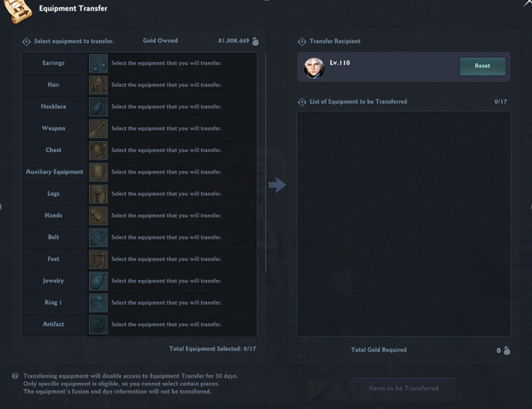Click the Legs armor slot icon

coord(98,194)
